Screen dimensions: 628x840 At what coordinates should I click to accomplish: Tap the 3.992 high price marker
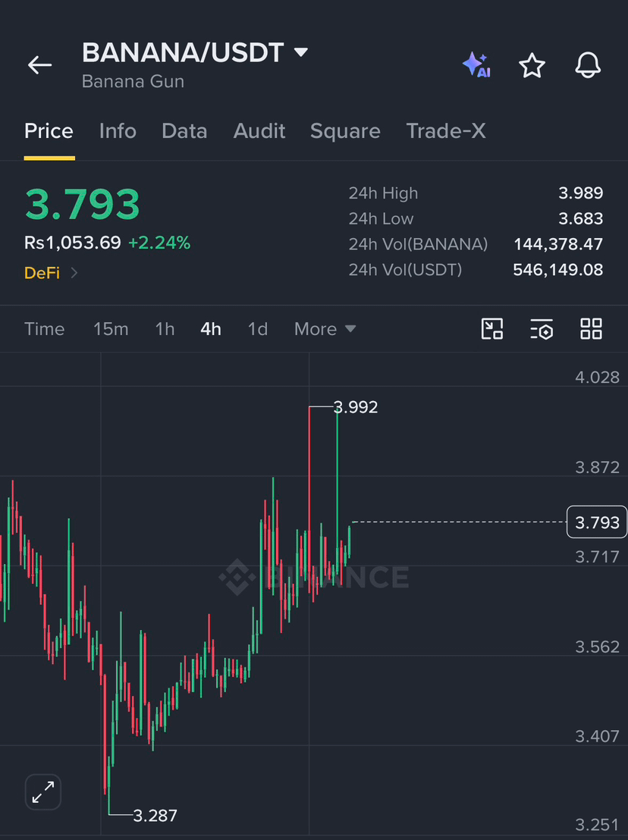(356, 407)
